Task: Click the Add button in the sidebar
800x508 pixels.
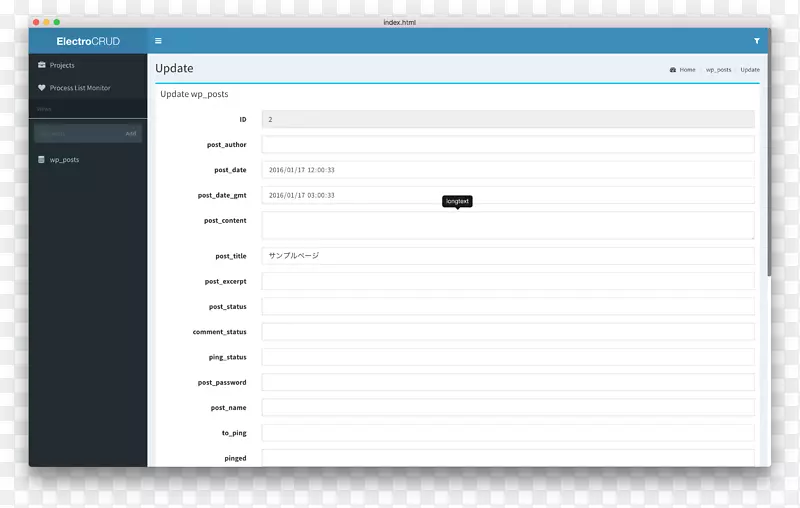Action: [x=131, y=133]
